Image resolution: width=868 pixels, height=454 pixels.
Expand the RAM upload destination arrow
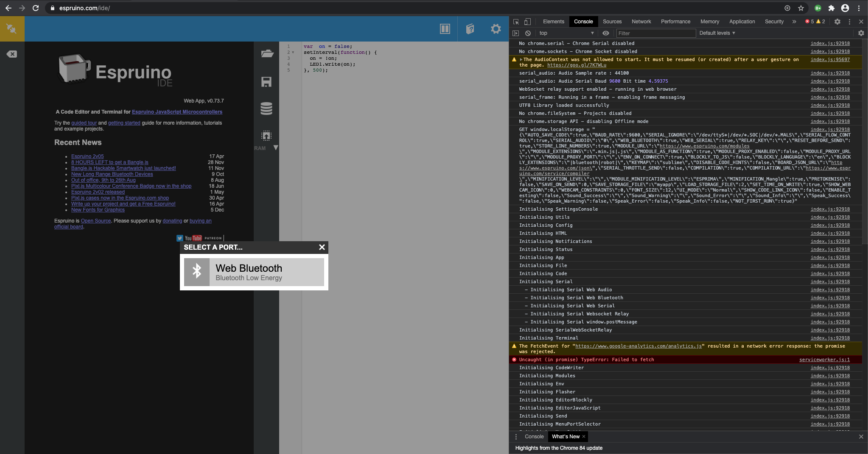275,148
